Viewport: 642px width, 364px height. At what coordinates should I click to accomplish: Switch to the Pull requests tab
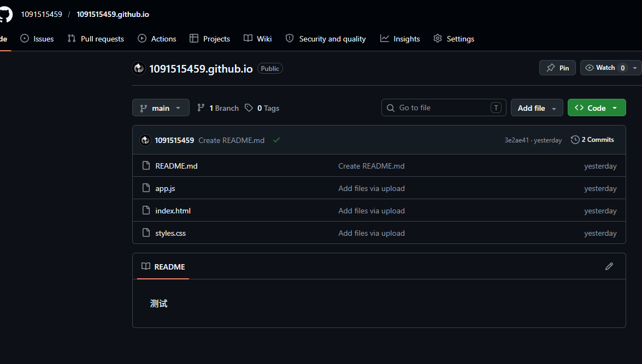(x=96, y=39)
